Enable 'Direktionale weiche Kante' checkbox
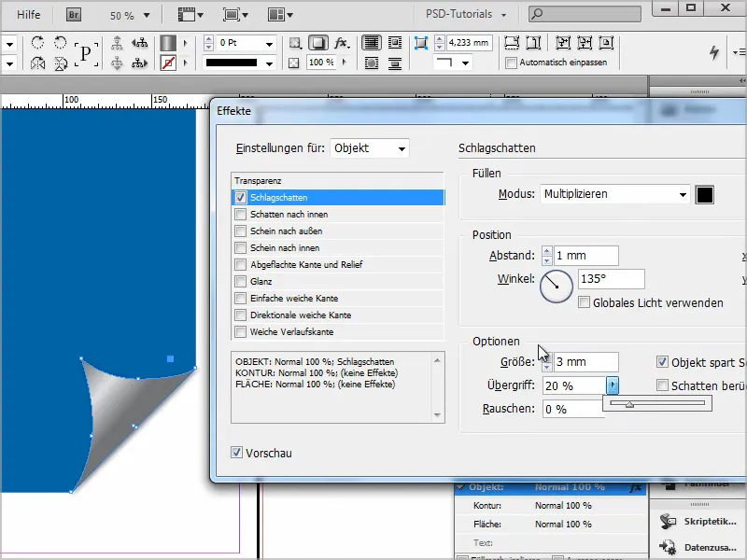 (x=241, y=315)
